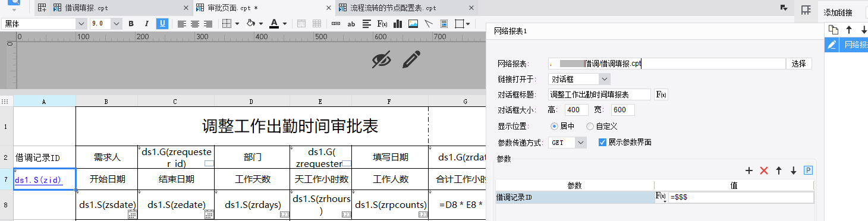
Task: Open fill color dropdown arrow
Action: (262, 24)
